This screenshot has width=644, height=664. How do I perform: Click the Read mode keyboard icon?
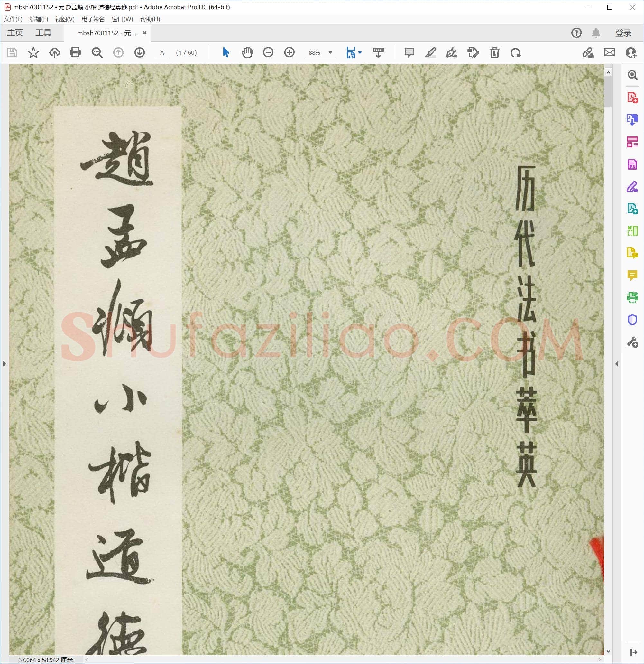pyautogui.click(x=378, y=52)
